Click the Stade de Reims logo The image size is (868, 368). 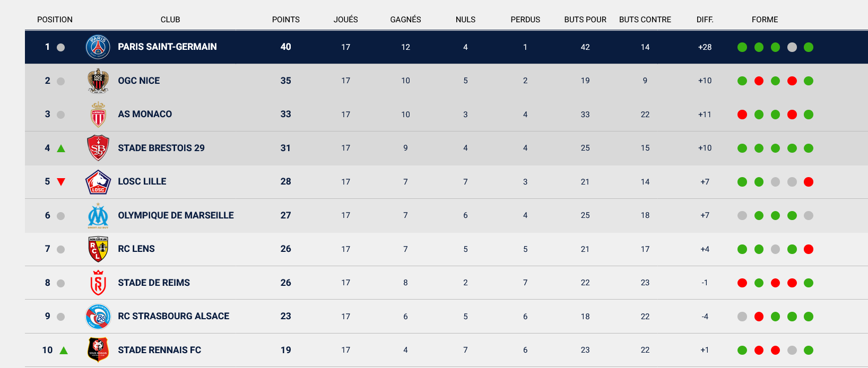(x=98, y=283)
